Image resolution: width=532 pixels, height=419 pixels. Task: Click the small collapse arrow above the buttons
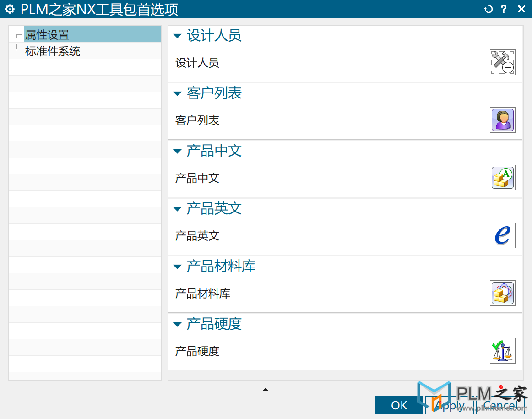266,389
